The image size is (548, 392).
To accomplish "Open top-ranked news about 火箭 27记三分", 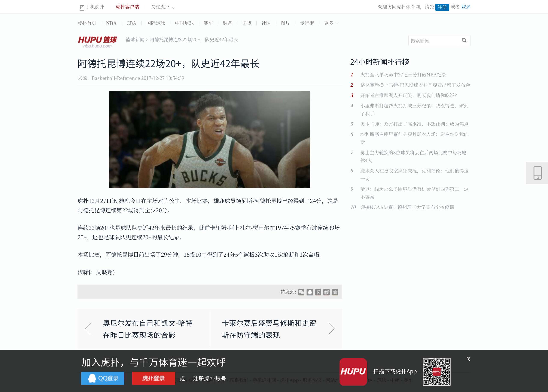I will click(x=403, y=75).
